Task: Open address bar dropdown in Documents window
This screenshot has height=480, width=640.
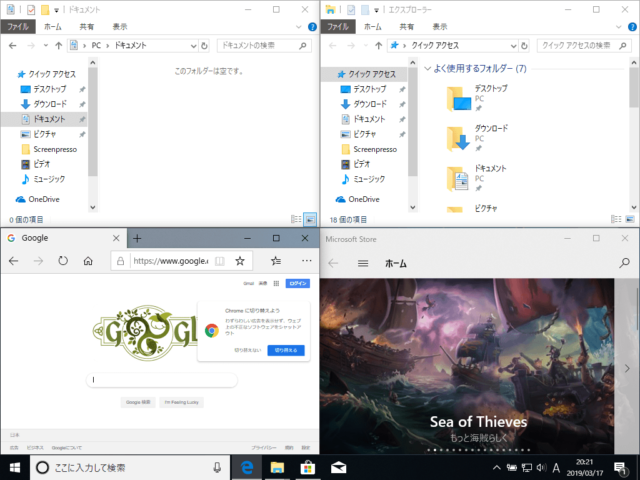Action: [x=193, y=46]
